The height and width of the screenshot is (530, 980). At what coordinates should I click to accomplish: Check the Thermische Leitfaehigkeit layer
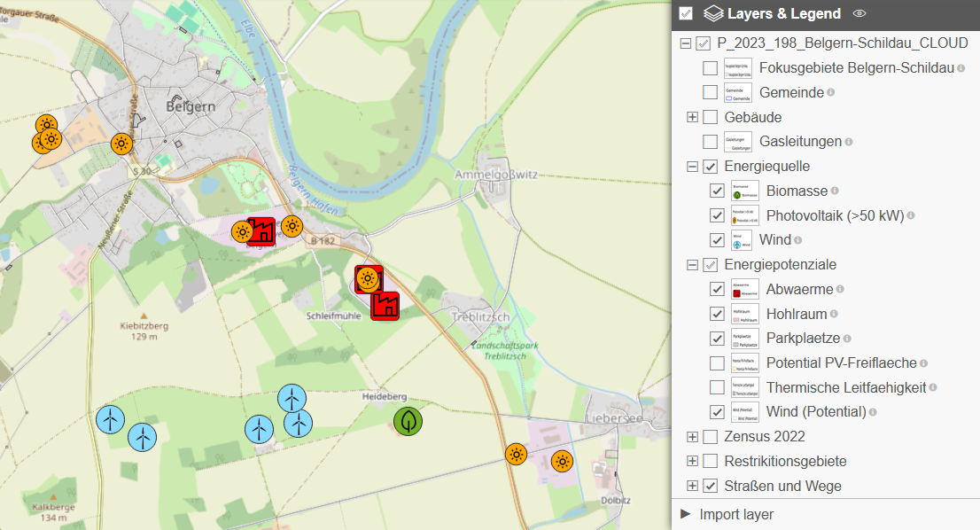point(717,387)
